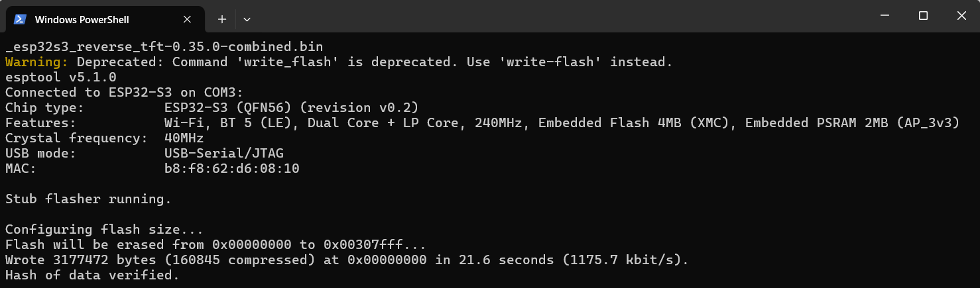The width and height of the screenshot is (980, 288).
Task: Click the PowerShell icon in the tab
Action: [20, 19]
